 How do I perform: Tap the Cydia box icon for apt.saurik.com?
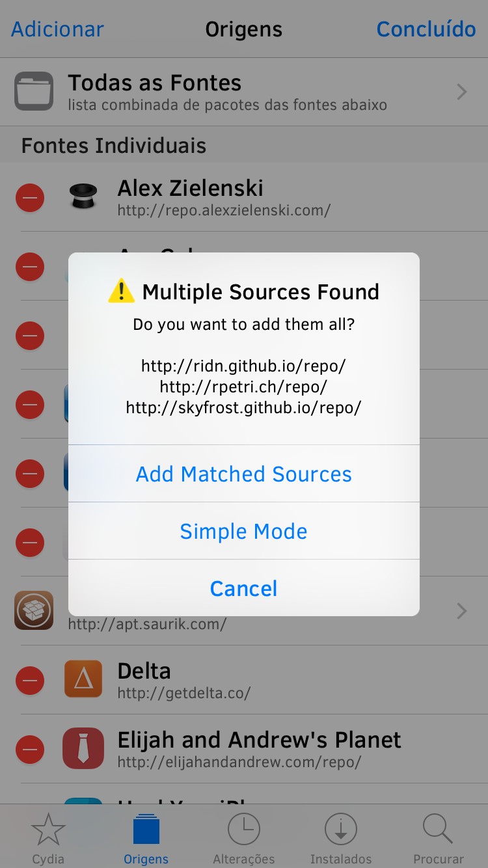coord(34,610)
